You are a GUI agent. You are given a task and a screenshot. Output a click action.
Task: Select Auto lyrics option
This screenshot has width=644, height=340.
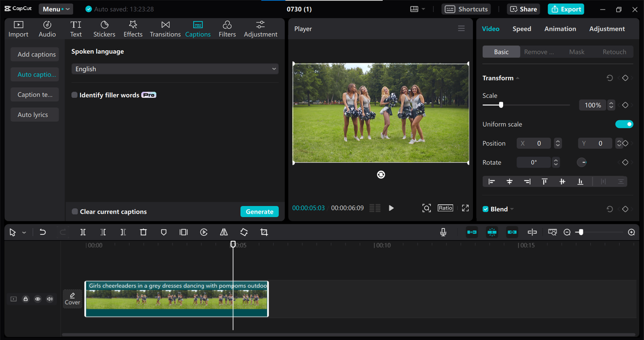(35, 115)
